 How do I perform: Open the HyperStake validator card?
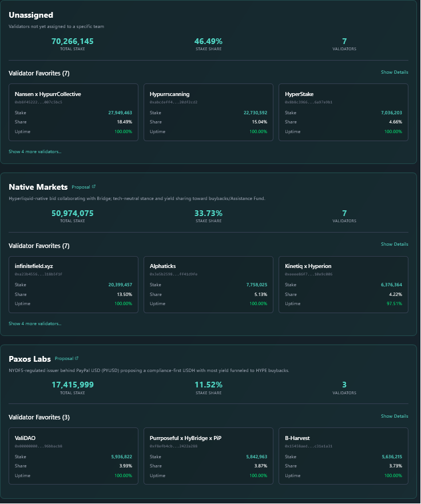coord(343,113)
